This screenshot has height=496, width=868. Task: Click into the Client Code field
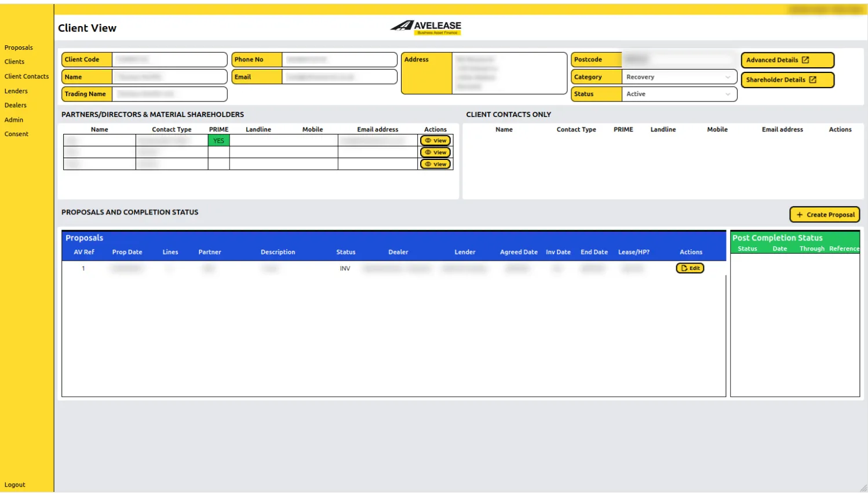tap(169, 60)
